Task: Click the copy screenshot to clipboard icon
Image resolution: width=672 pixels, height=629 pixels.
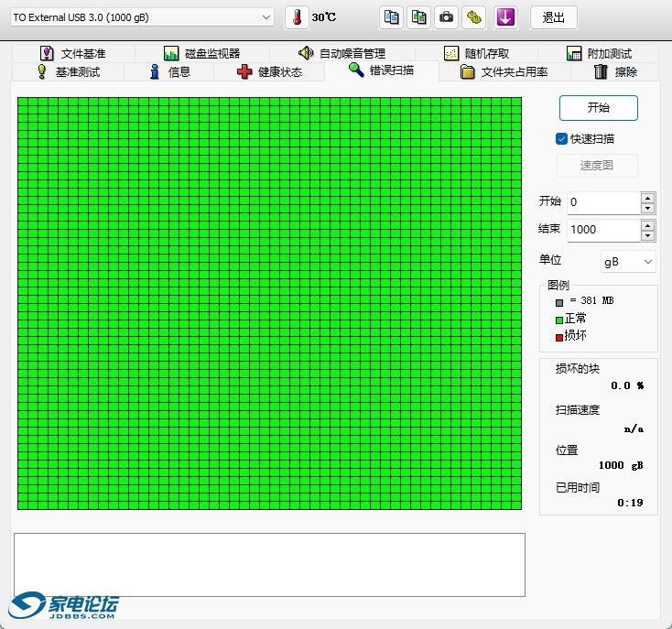Action: tap(418, 17)
